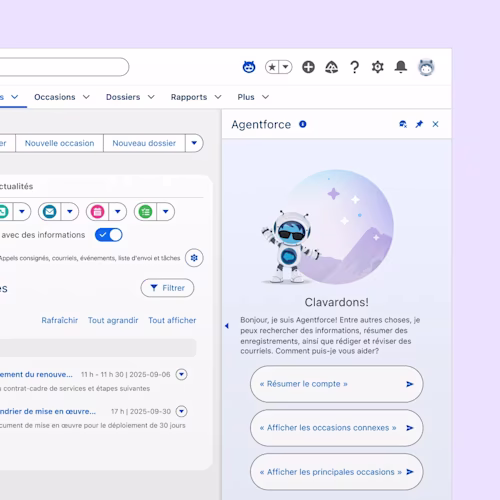Viewport: 500px width, 500px height.
Task: Open the Trailhead guidance icon
Action: coord(331,67)
